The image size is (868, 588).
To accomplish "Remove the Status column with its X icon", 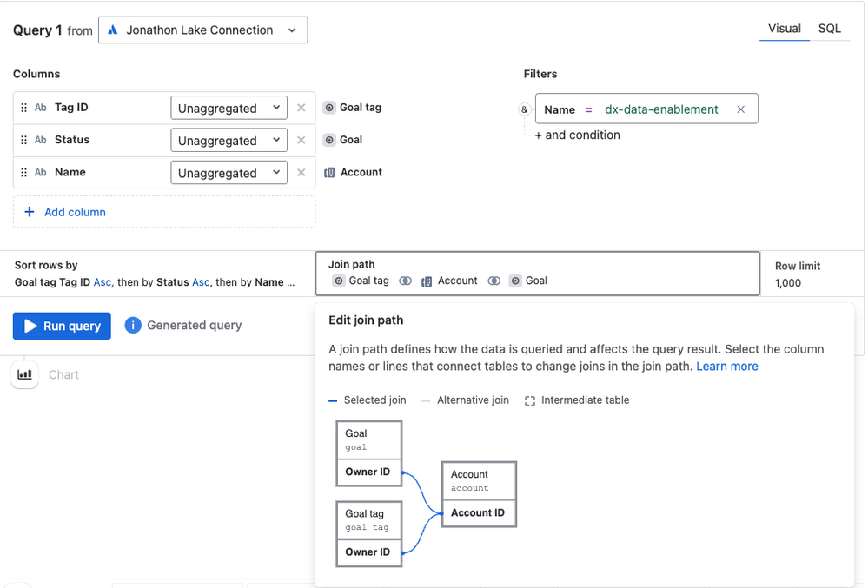I will [x=301, y=140].
